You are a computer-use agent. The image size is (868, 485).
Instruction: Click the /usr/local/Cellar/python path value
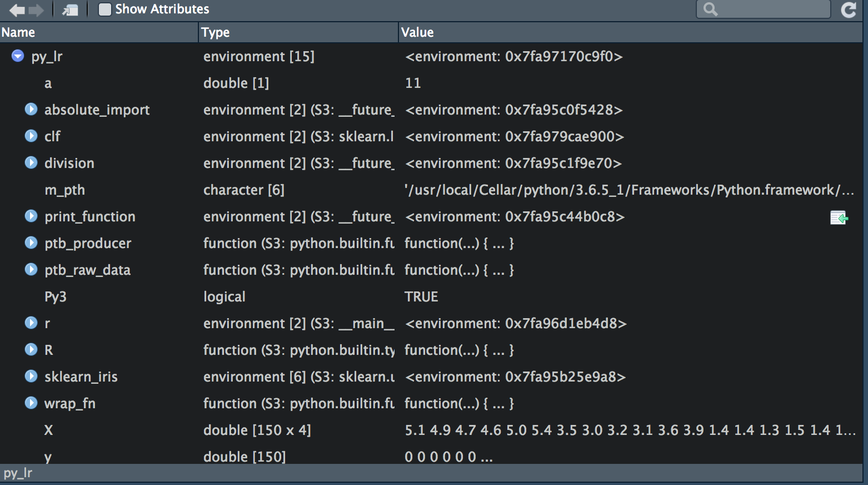point(629,190)
